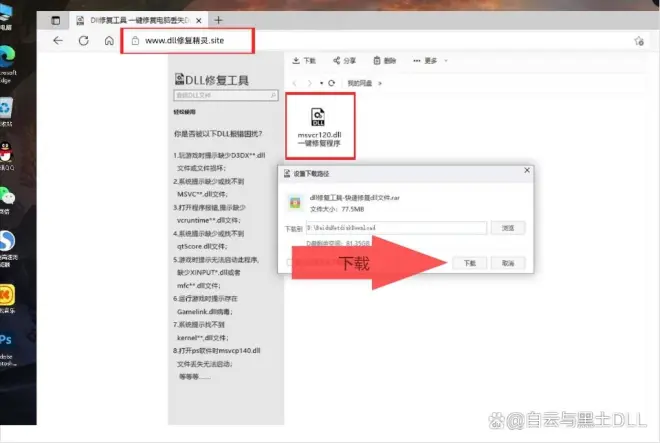The height and width of the screenshot is (443, 660).
Task: Open Microsoft Edge desktop shortcut
Action: pyautogui.click(x=7, y=63)
